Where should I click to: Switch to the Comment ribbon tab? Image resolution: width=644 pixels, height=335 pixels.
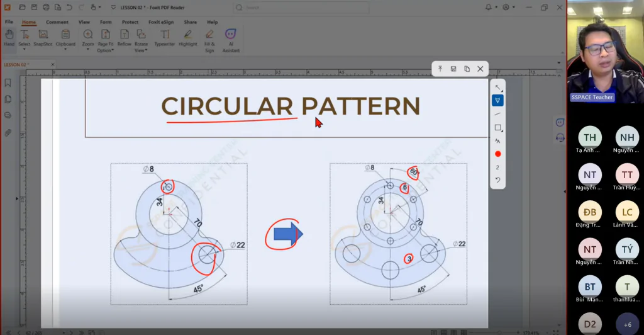[x=57, y=22]
